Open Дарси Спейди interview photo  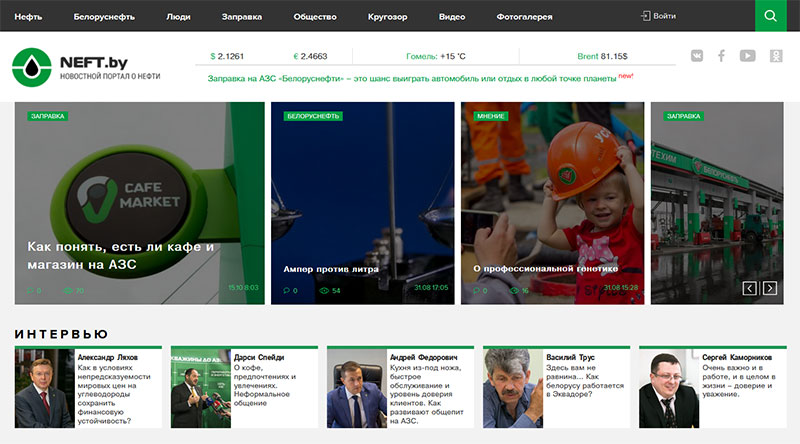pyautogui.click(x=201, y=388)
